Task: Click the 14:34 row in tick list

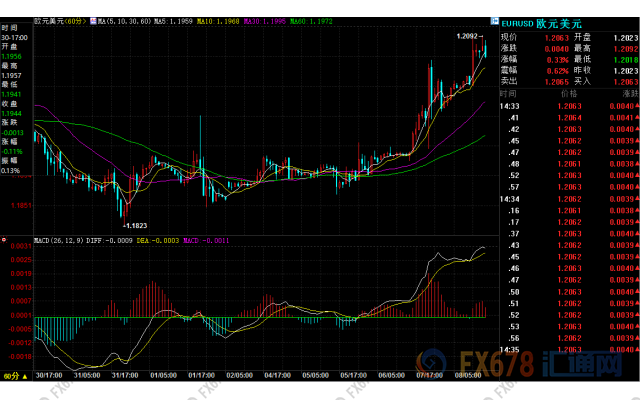Action: coord(510,198)
